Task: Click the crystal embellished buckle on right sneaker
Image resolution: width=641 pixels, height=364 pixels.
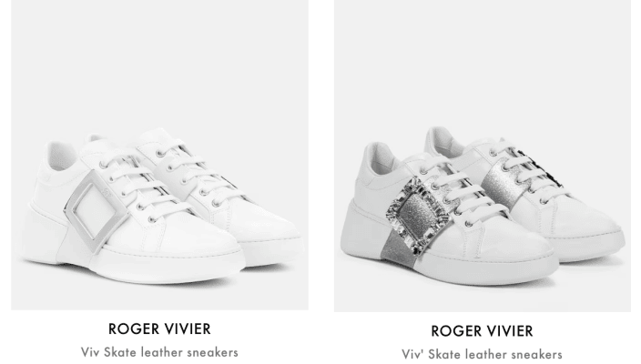Action: coord(419,214)
